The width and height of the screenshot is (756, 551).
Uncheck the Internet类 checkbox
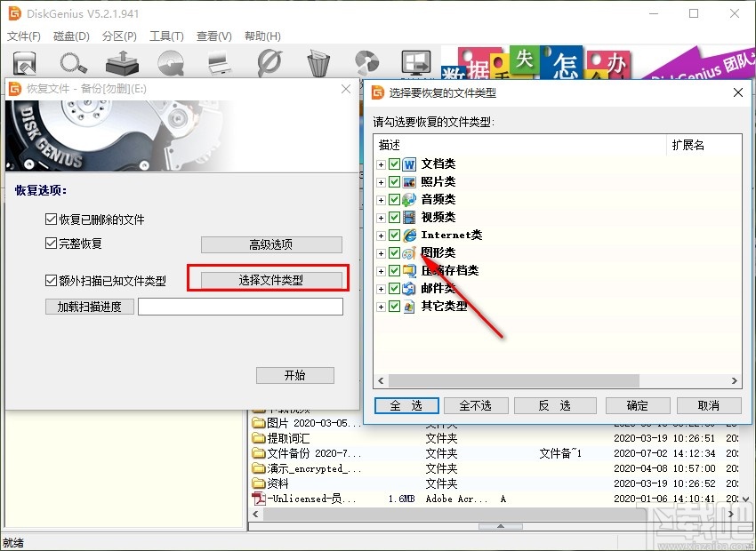(x=394, y=235)
